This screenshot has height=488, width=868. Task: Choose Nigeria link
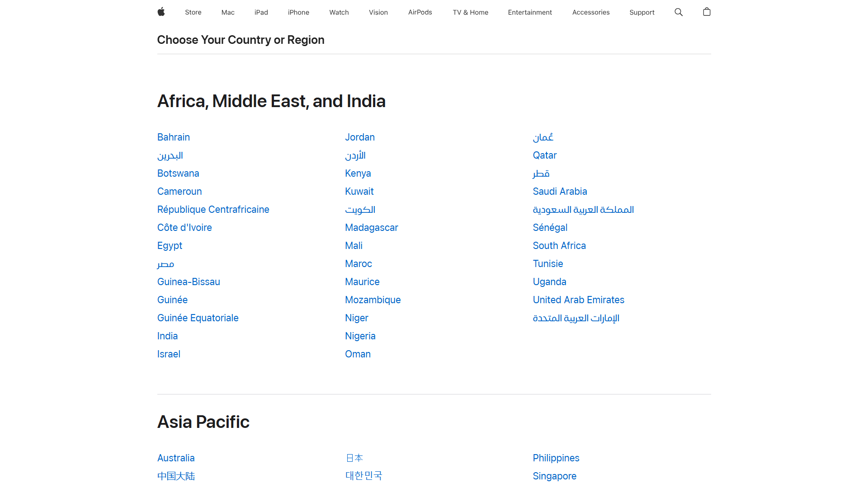[x=360, y=336]
